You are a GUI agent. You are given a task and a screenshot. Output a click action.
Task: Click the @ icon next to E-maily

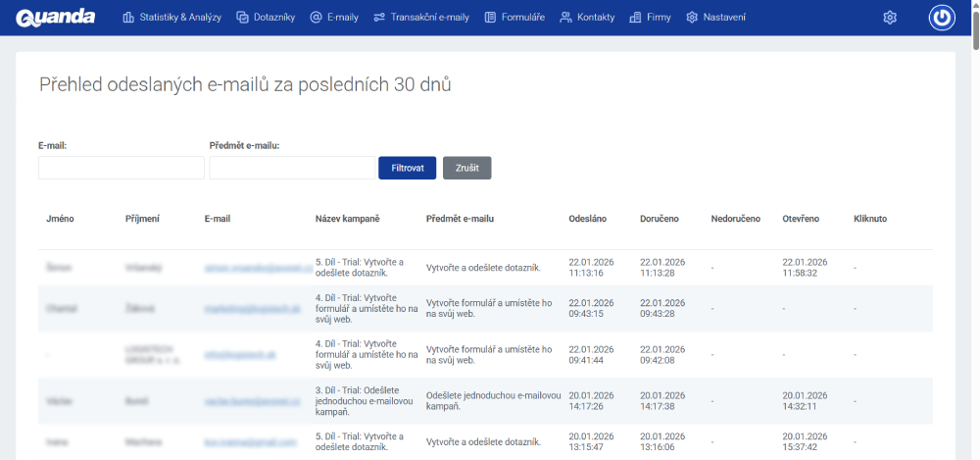point(316,18)
